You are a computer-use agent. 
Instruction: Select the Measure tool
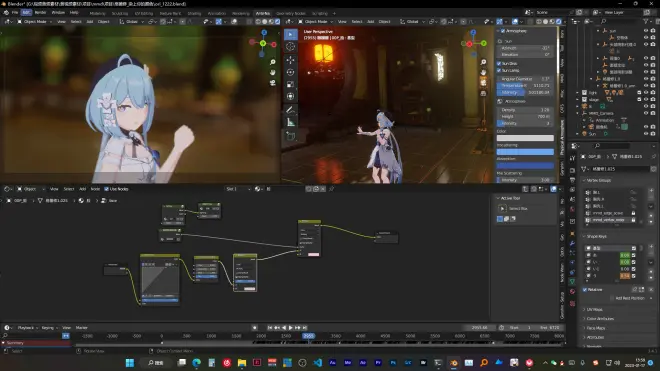pos(290,123)
